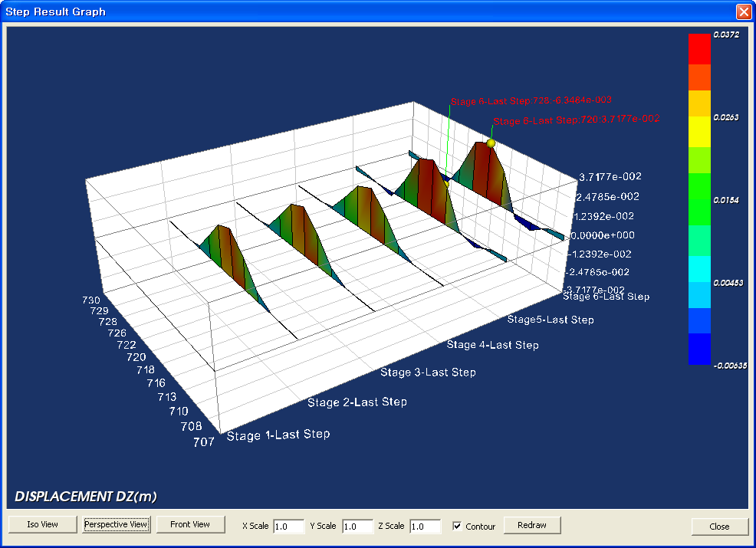Focus the X Scale input field

[x=288, y=527]
